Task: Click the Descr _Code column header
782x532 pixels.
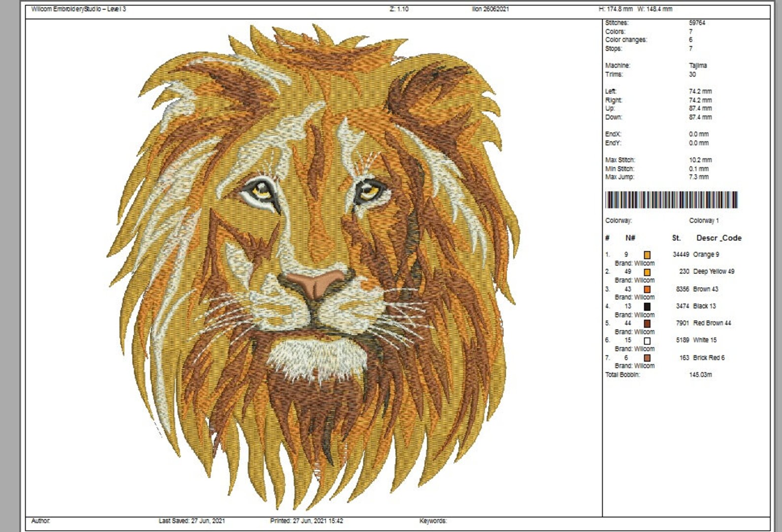Action: (718, 238)
